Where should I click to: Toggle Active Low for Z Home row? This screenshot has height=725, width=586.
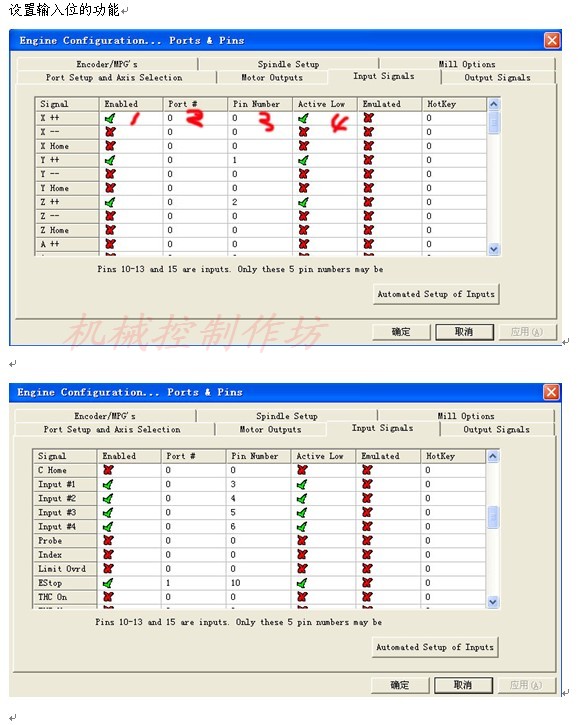tap(303, 230)
